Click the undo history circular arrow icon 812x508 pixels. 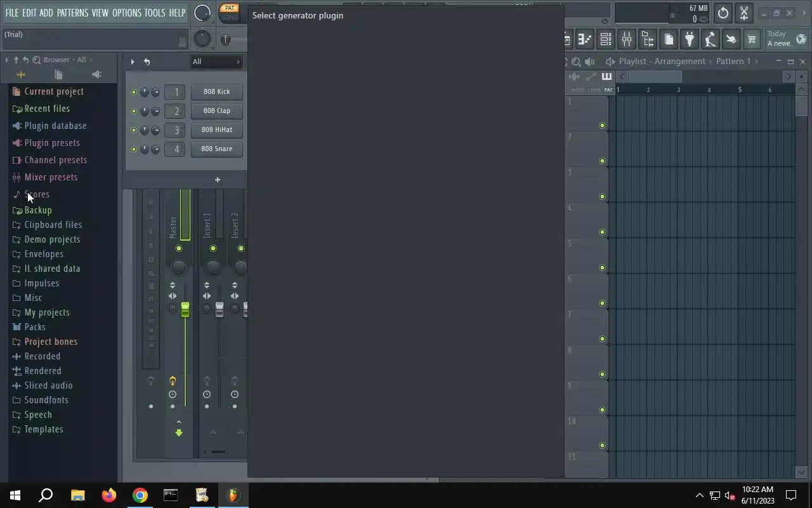[x=723, y=13]
